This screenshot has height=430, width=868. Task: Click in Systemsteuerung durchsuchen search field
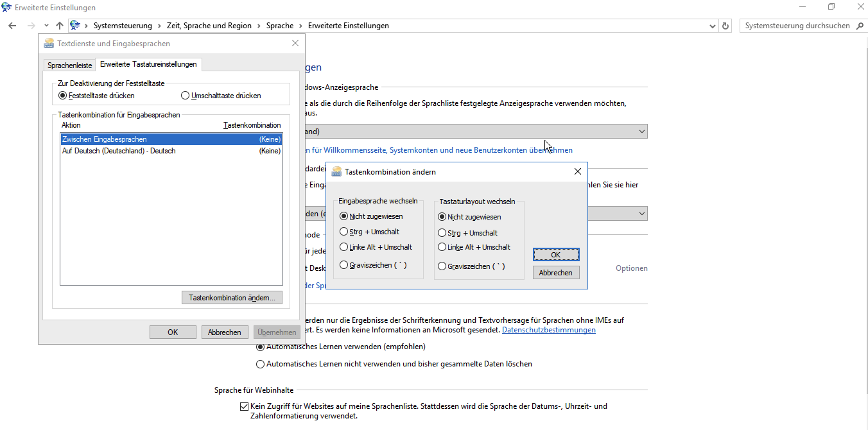(797, 26)
